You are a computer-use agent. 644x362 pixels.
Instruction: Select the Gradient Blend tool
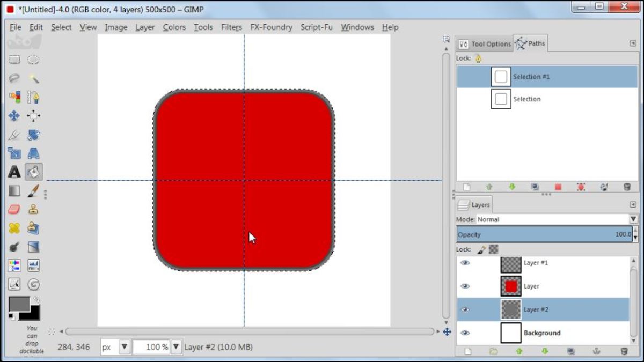(x=14, y=190)
